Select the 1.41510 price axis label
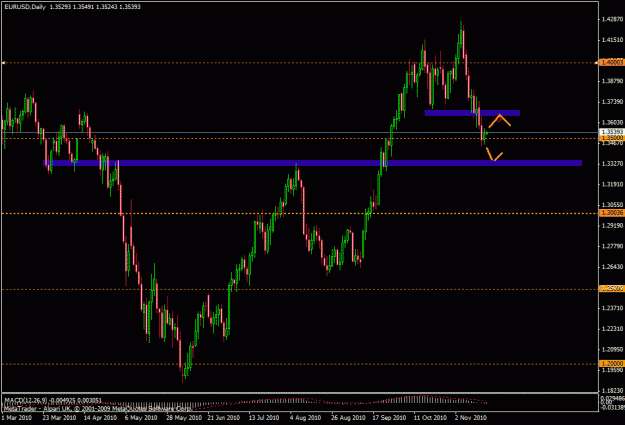Screen dimensions: 625x425 pos(612,40)
